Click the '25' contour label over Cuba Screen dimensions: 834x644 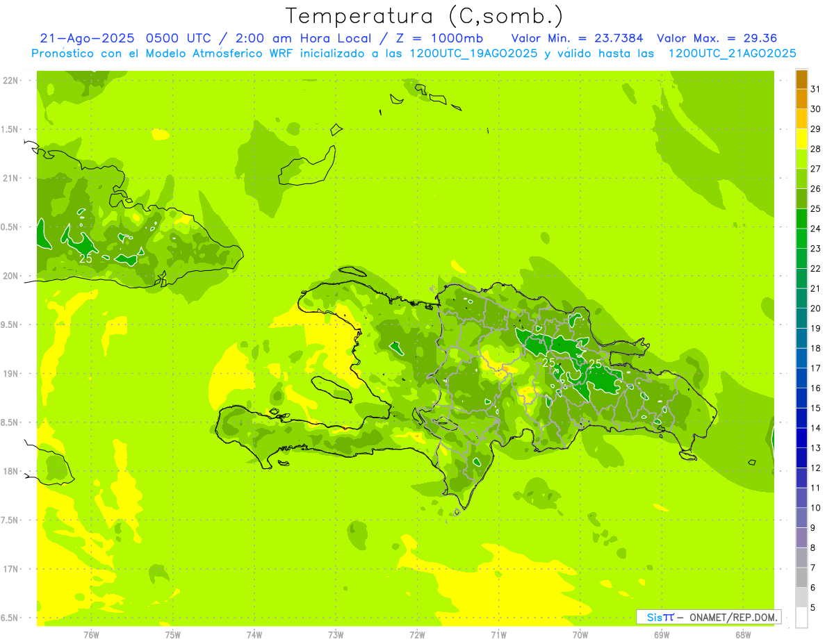85,258
